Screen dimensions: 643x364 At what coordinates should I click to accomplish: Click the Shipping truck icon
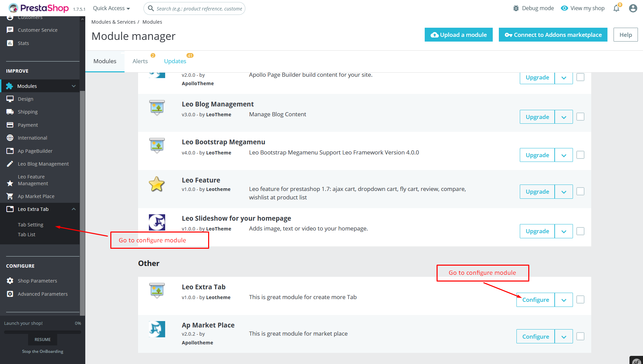coord(10,112)
